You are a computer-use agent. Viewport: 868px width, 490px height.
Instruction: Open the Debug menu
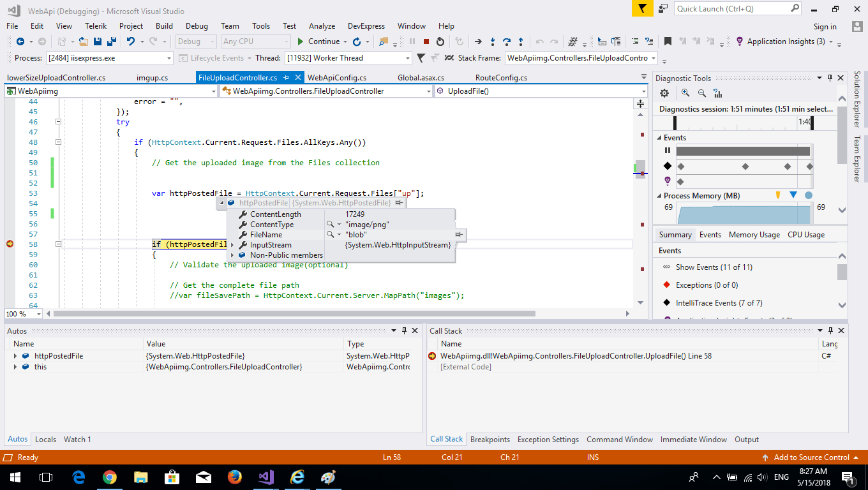(197, 26)
